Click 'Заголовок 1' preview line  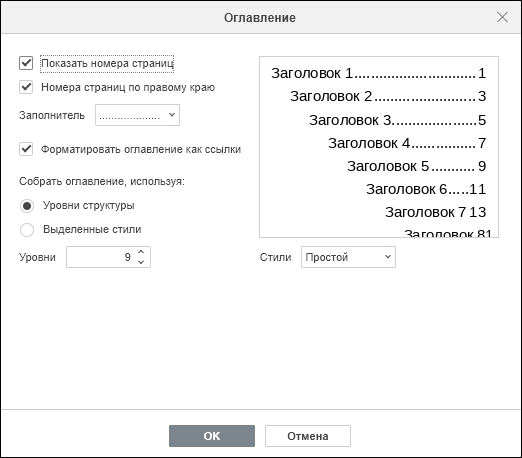[x=378, y=73]
